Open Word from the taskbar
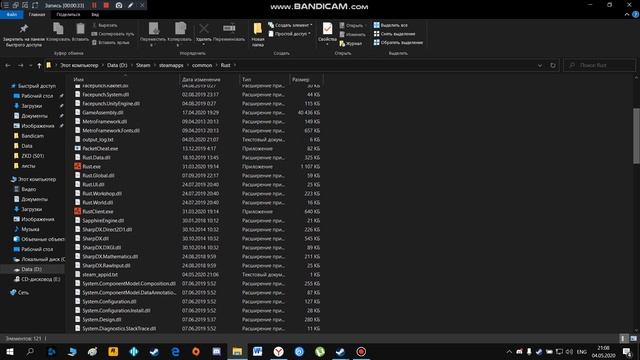640x360 pixels. click(258, 351)
